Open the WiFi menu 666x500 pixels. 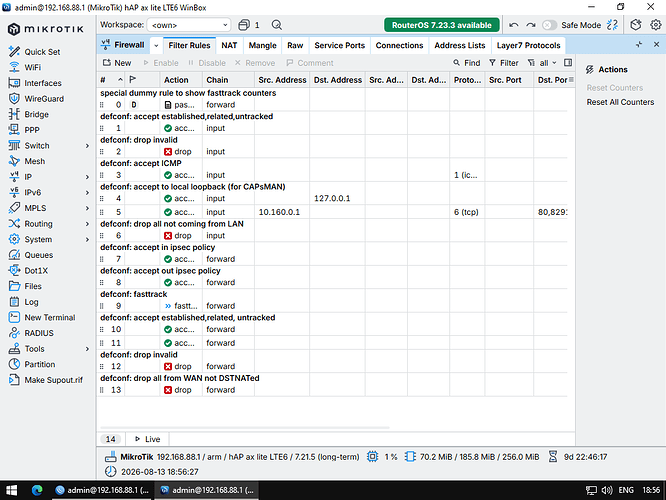[32, 67]
